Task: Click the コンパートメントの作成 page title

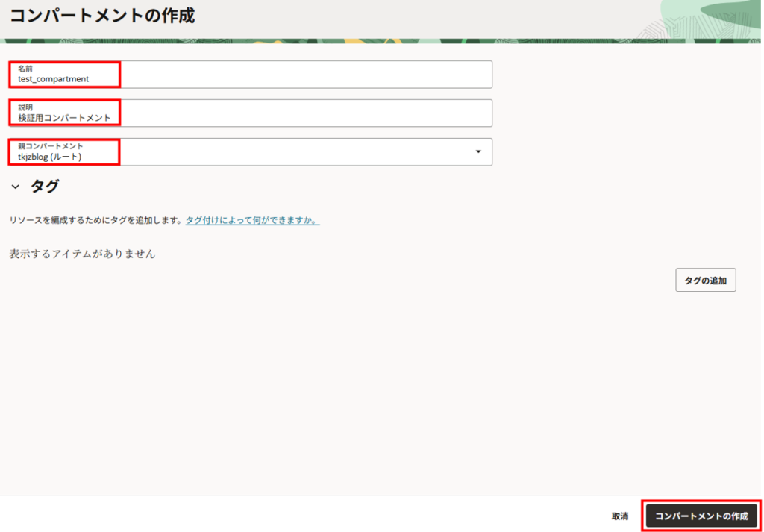Action: 102,16
